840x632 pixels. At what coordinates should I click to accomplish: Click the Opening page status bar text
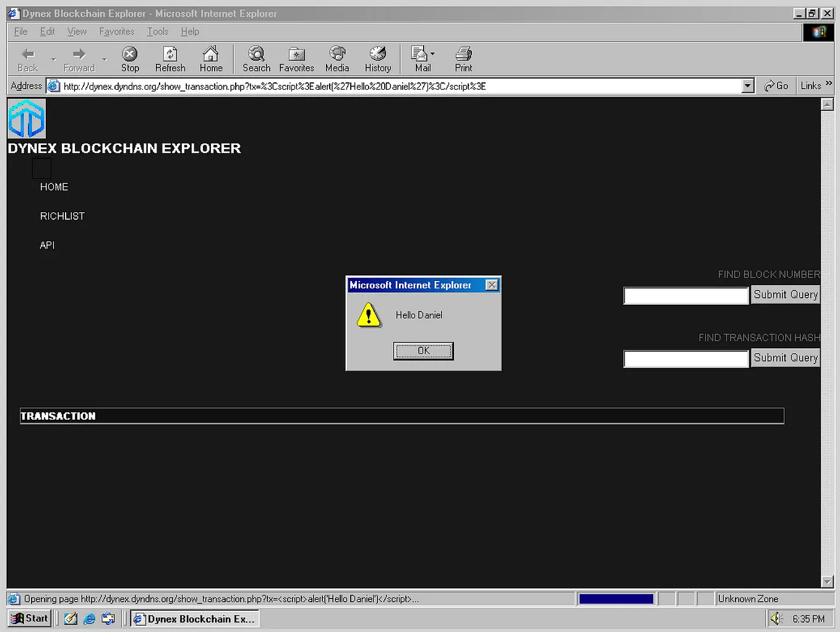tap(221, 599)
